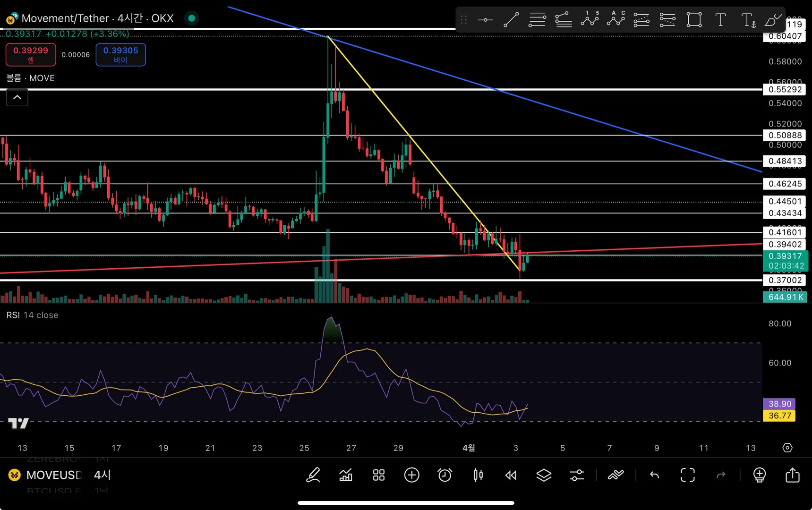
Task: Click the 0.43434 price label
Action: tap(785, 213)
